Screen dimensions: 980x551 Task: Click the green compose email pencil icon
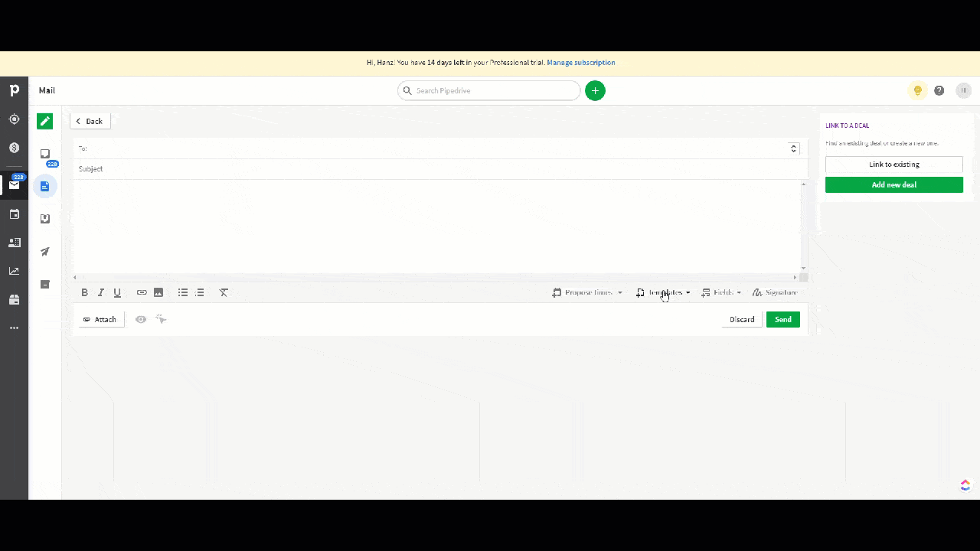pyautogui.click(x=44, y=121)
